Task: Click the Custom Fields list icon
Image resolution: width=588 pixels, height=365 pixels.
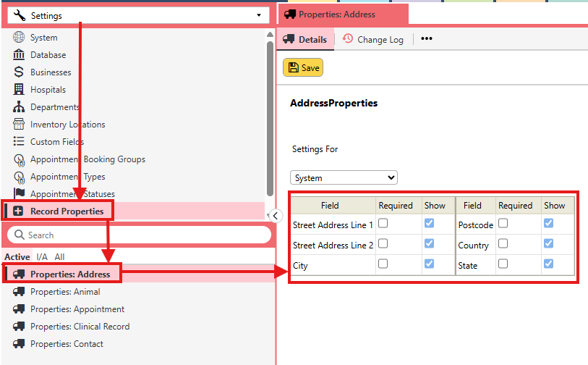Action: [x=19, y=141]
